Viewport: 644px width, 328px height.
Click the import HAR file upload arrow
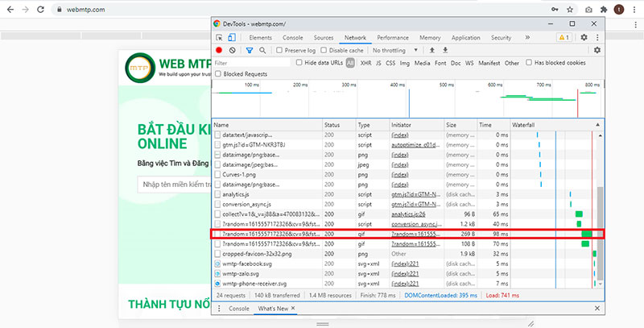[x=432, y=50]
